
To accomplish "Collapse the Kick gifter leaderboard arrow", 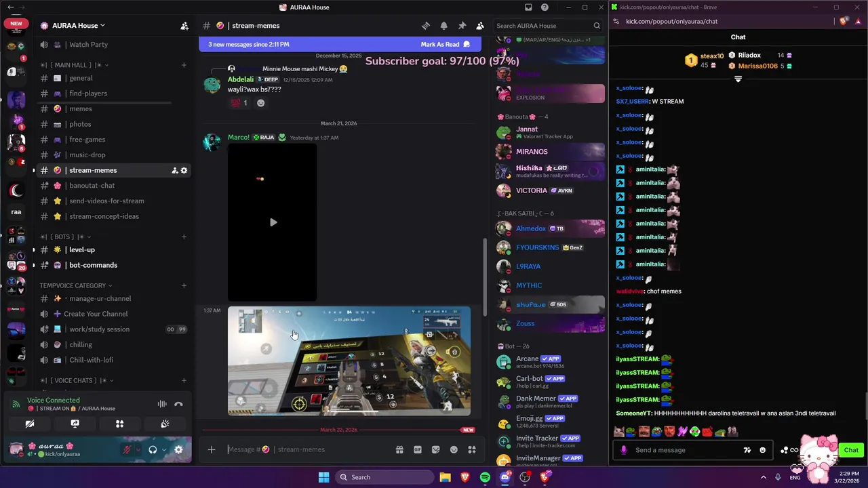I will 738,79.
